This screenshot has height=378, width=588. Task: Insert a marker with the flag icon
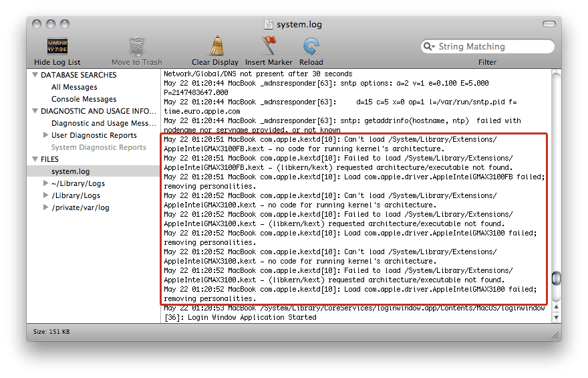point(269,45)
